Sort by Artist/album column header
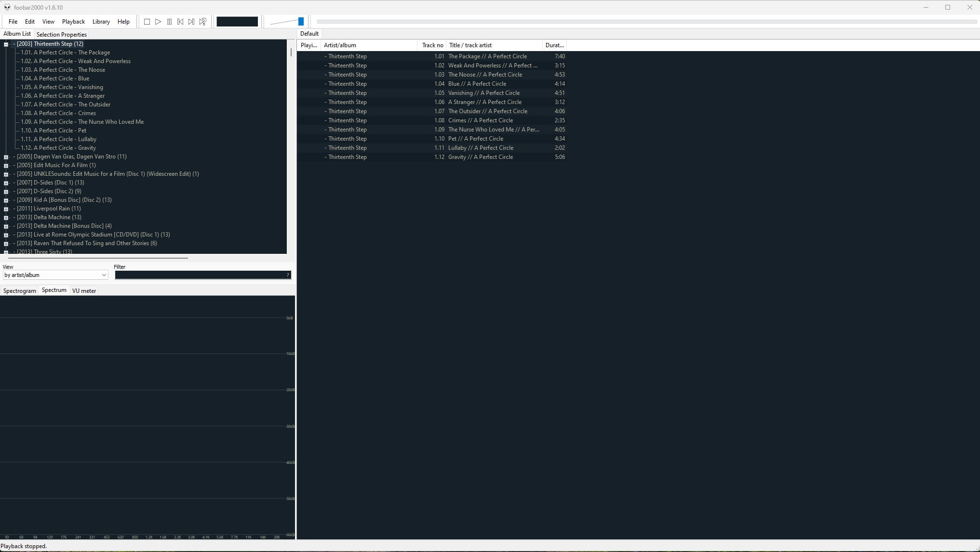 [x=369, y=45]
